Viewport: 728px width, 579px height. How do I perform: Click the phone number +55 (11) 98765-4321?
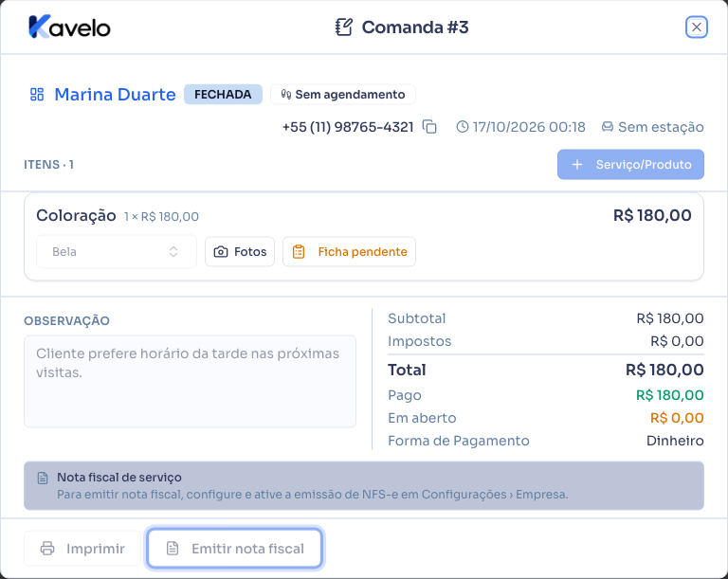[348, 127]
